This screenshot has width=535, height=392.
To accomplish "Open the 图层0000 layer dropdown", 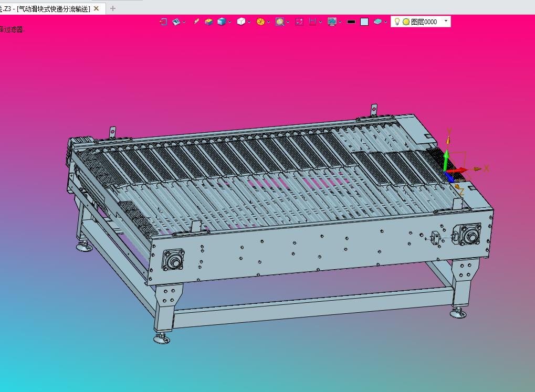I will 446,21.
